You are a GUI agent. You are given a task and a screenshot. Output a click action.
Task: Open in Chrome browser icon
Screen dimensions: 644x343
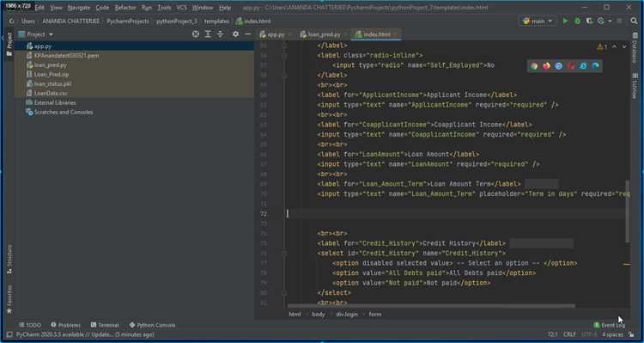pos(534,66)
